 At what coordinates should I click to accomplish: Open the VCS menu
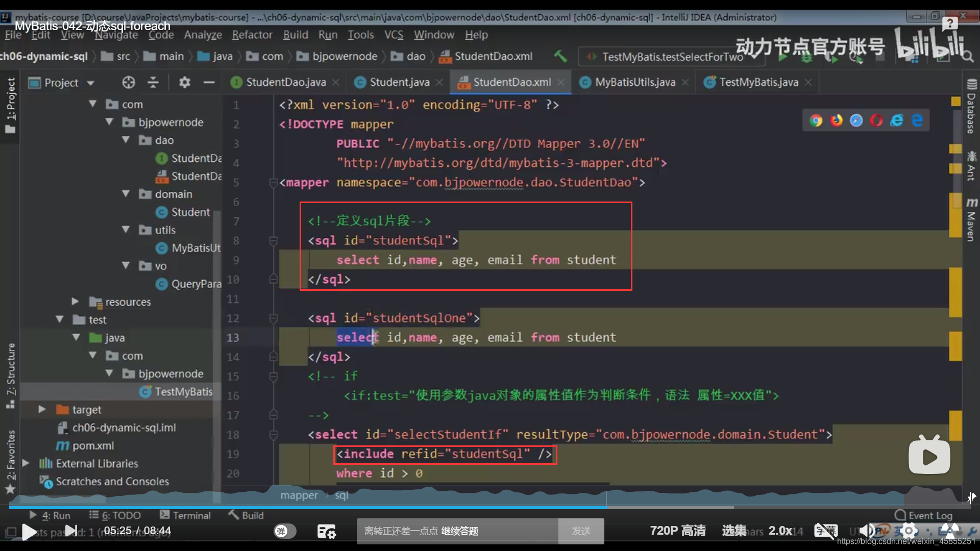[394, 35]
